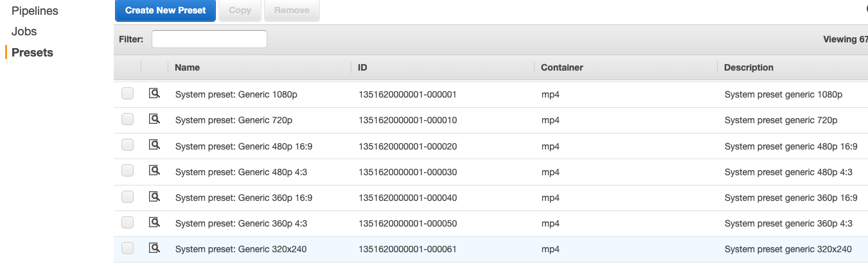Open details icon for Generic 360p 16:9 preset

[154, 196]
